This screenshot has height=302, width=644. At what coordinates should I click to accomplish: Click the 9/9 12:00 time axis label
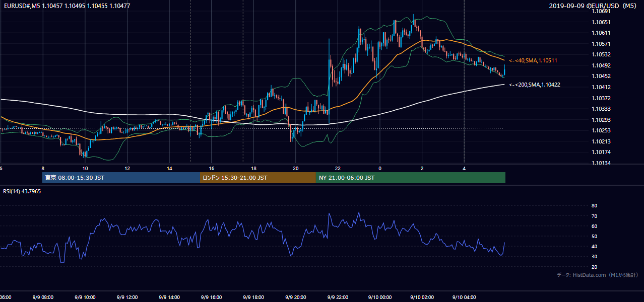pyautogui.click(x=126, y=297)
